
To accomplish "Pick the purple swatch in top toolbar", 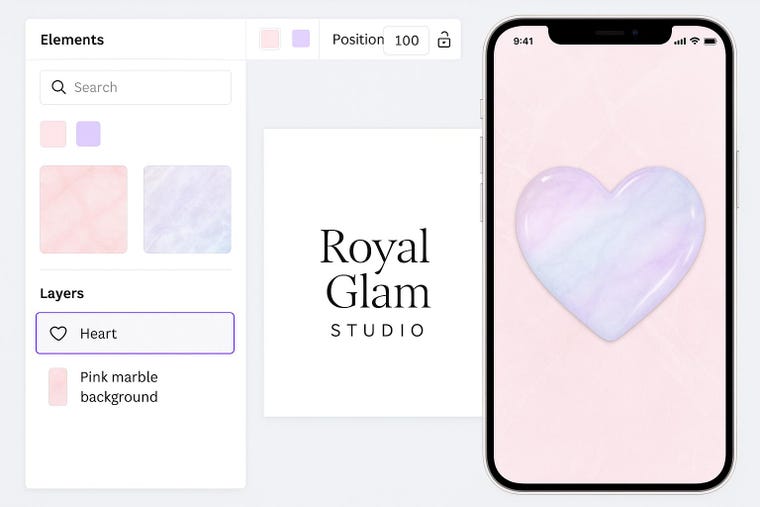I will coord(301,39).
